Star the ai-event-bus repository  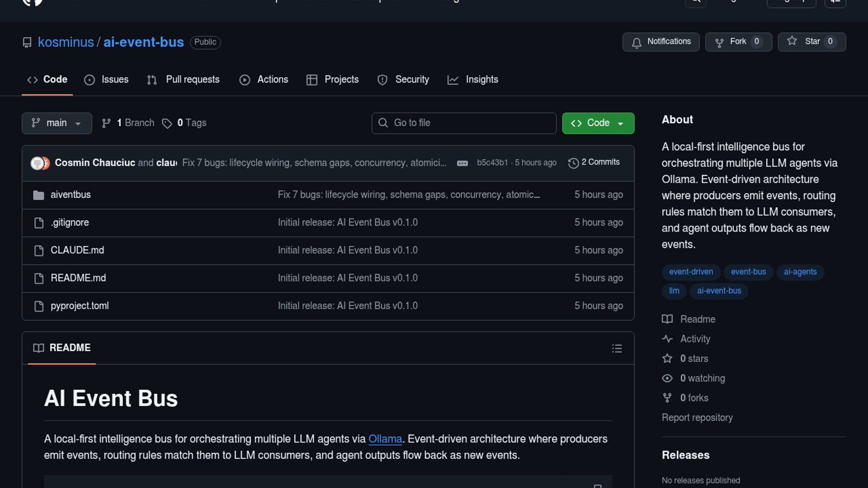coord(811,42)
